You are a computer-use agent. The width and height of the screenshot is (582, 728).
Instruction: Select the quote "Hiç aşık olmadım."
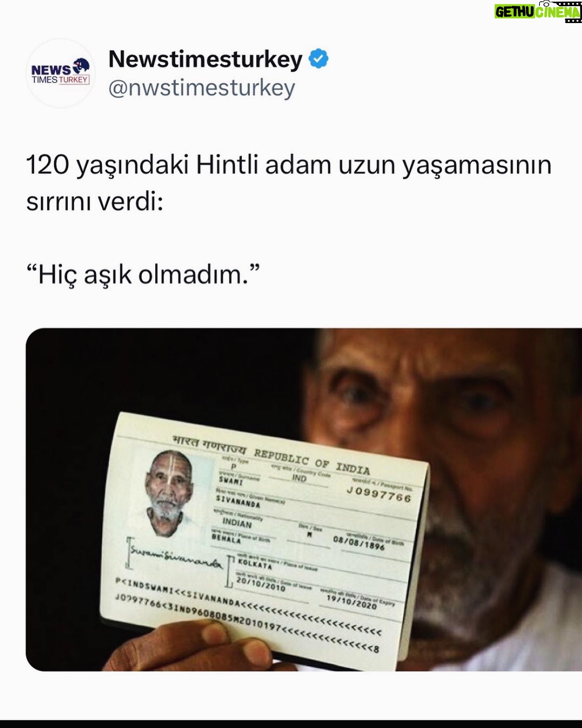(x=143, y=275)
